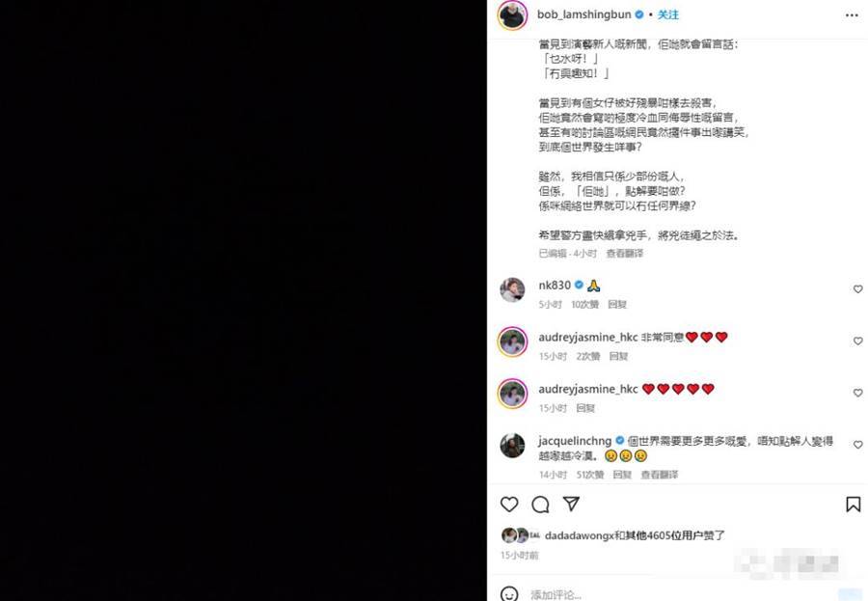Image resolution: width=868 pixels, height=601 pixels.
Task: Share post via paper plane icon
Action: pos(571,504)
